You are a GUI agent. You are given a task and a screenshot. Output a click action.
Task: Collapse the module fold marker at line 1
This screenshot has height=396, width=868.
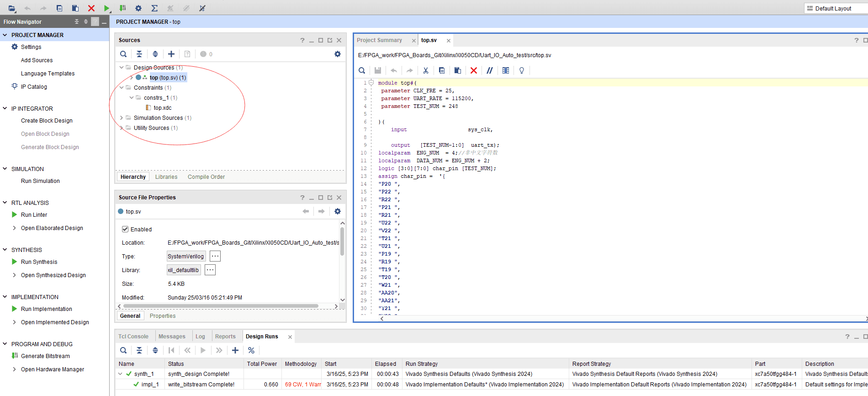371,83
